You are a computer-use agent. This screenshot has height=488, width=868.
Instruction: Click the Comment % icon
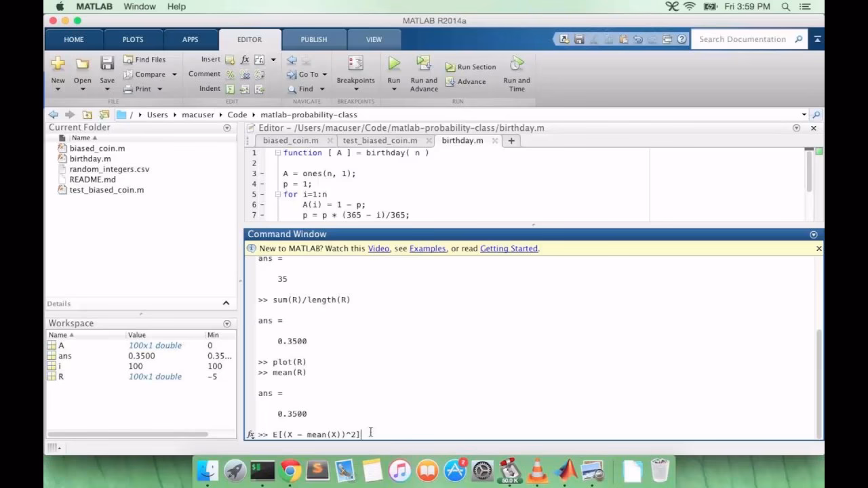(x=231, y=74)
